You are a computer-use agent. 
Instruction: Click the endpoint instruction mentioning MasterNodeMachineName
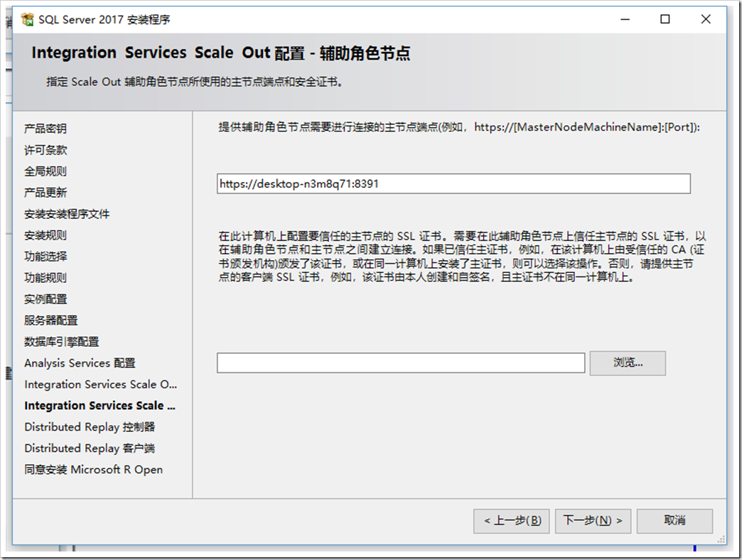tap(459, 127)
